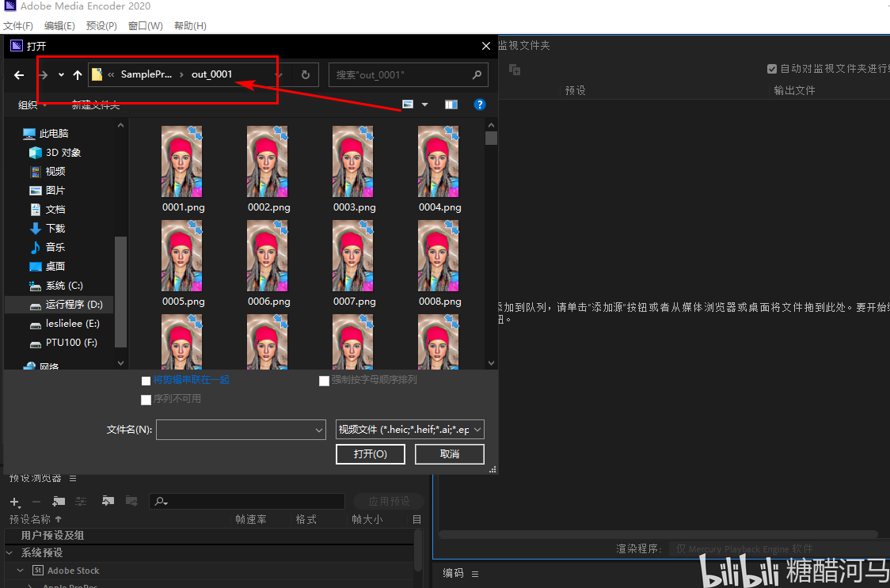The image size is (890, 588).
Task: Click the icon in the 监视文件夹 toolbar
Action: [x=514, y=69]
